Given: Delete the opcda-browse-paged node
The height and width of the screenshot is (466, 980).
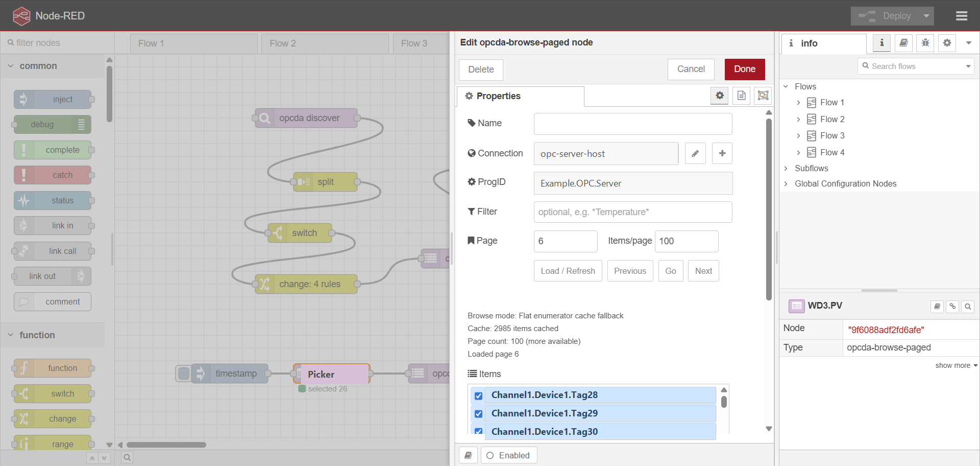Looking at the screenshot, I should pyautogui.click(x=481, y=70).
